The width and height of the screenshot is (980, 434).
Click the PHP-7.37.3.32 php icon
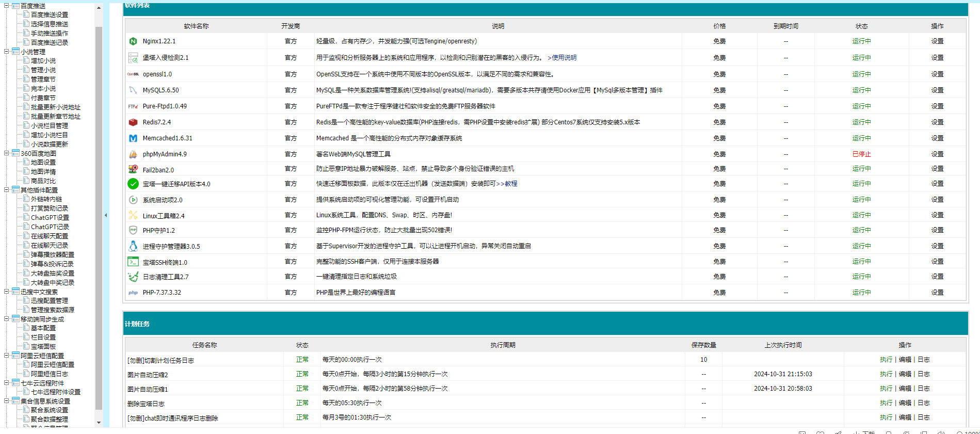(133, 293)
